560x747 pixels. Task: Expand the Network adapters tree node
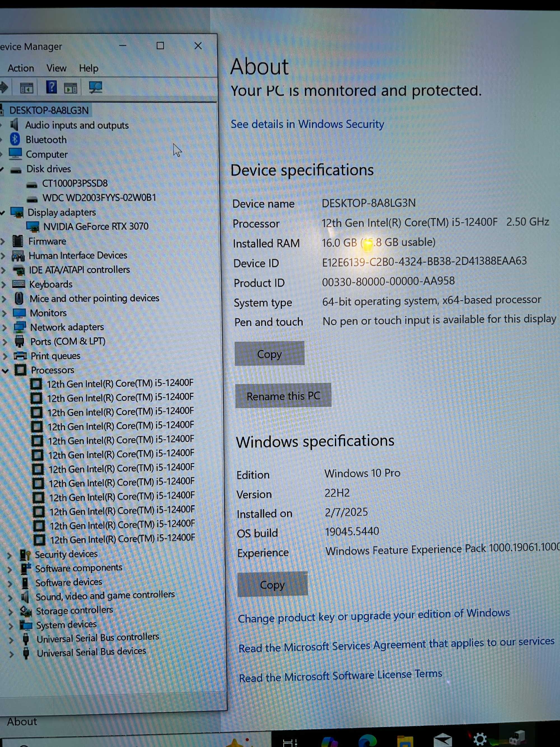click(4, 327)
